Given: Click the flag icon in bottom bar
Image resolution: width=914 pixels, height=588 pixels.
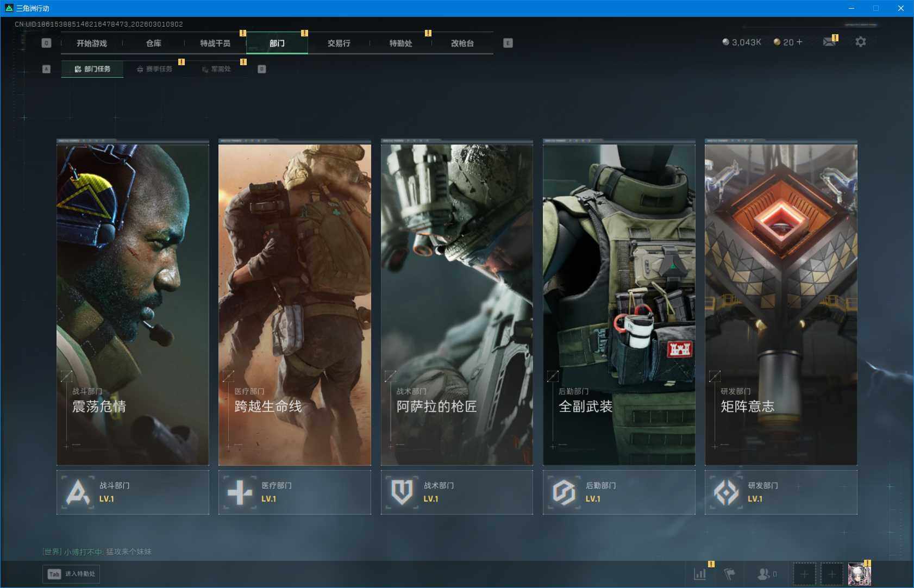Looking at the screenshot, I should [729, 574].
